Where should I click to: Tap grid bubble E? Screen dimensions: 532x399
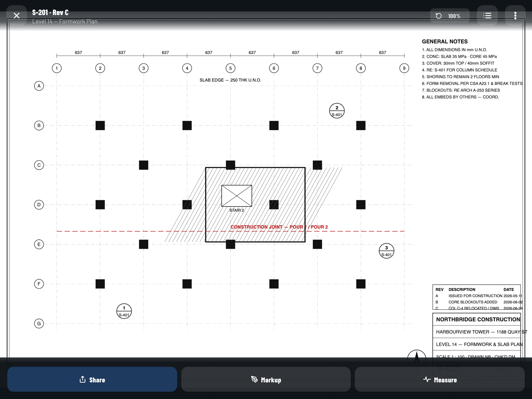click(x=39, y=244)
